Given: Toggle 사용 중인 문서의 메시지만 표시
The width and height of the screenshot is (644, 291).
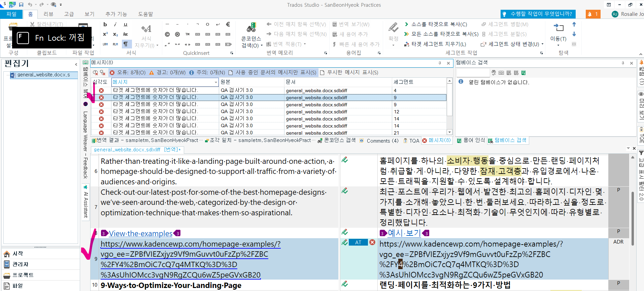Looking at the screenshot, I should pos(272,73).
